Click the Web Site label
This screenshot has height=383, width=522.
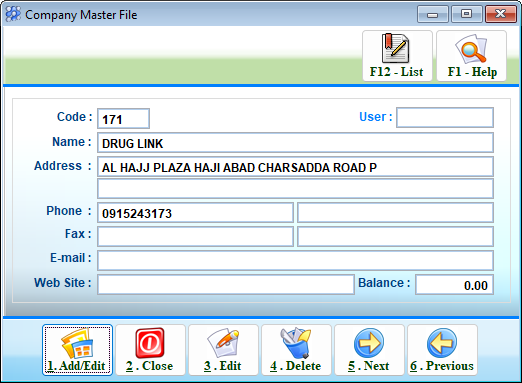63,283
